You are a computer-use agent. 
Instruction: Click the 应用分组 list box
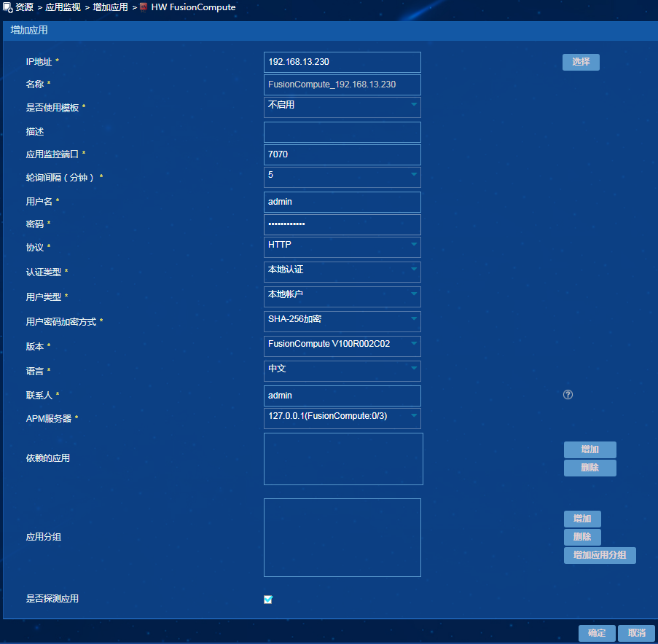pyautogui.click(x=342, y=538)
